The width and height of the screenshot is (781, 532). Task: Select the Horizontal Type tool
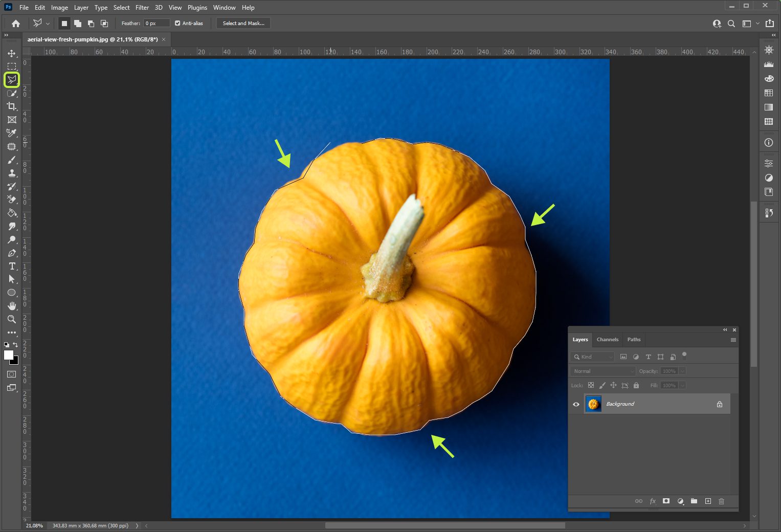click(11, 266)
